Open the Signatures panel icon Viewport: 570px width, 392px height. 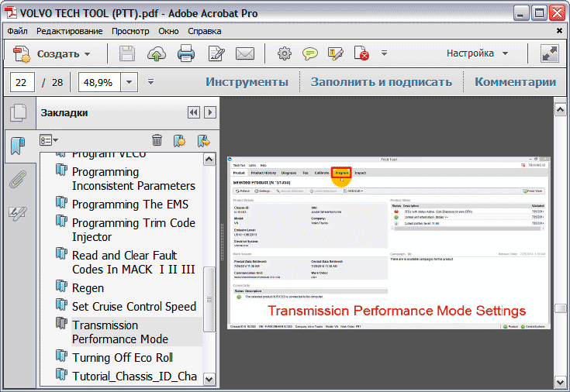[17, 213]
